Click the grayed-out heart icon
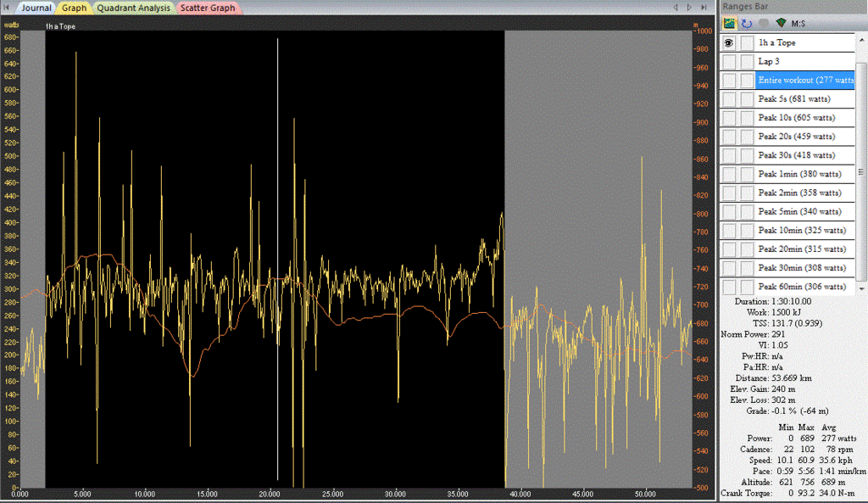868x503 pixels. click(762, 22)
